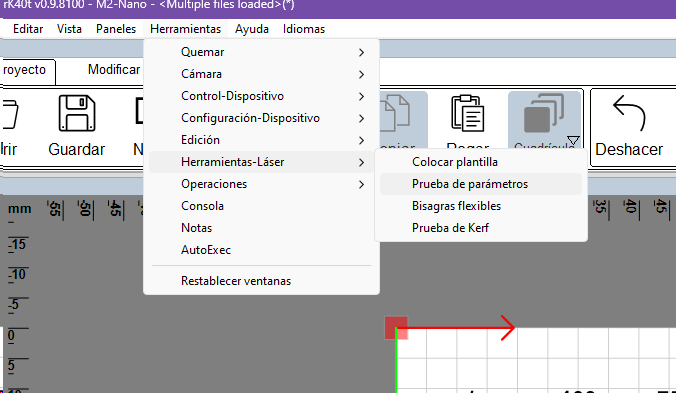Choose AutoExec in the menu
This screenshot has height=393, width=676.
click(x=261, y=250)
